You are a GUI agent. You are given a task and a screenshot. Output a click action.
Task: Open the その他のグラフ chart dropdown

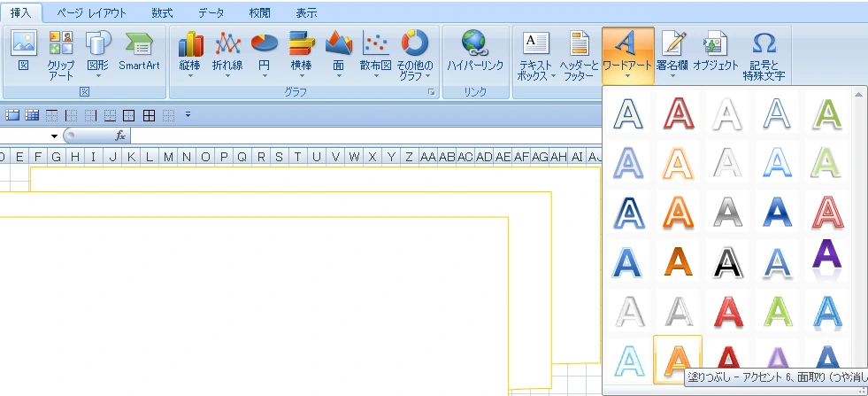pyautogui.click(x=412, y=55)
